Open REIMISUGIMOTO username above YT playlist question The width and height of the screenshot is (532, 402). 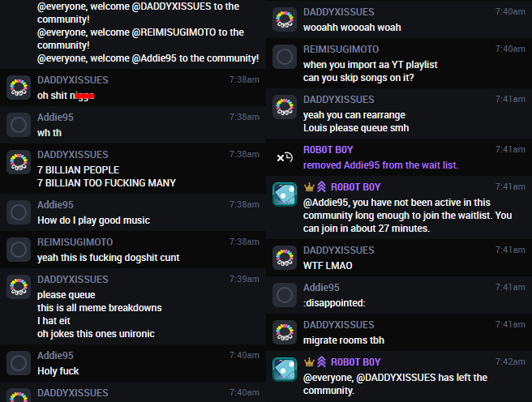pos(341,49)
